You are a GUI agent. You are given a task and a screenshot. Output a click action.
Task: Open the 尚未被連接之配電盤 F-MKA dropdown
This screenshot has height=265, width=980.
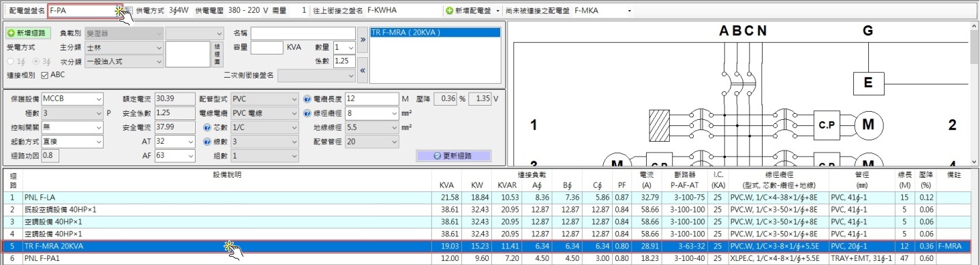[x=603, y=11]
